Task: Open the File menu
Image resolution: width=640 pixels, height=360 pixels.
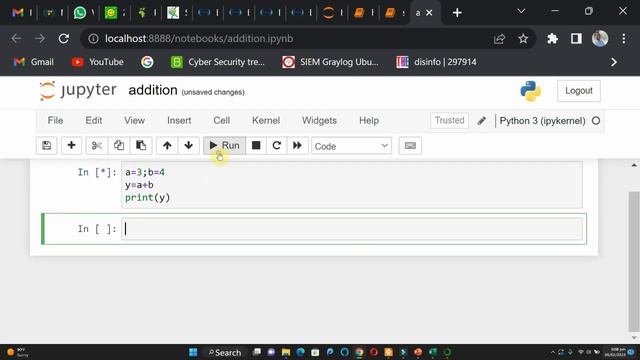Action: pyautogui.click(x=55, y=120)
